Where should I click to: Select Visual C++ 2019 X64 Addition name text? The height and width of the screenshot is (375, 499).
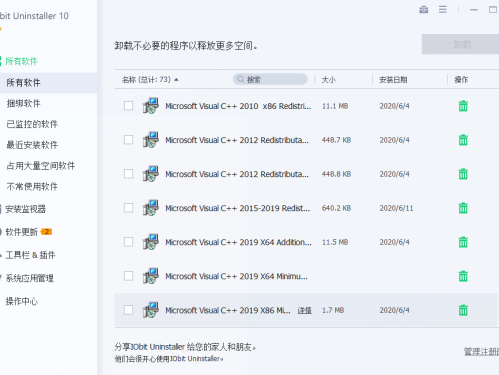point(238,242)
